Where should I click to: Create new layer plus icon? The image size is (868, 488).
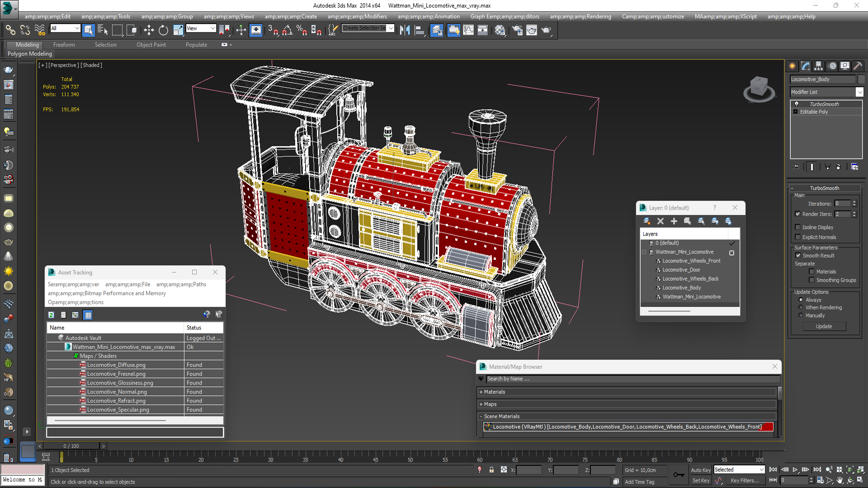pos(674,221)
